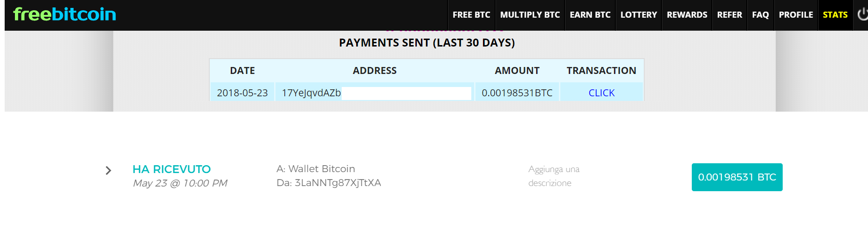Open the REFER page
This screenshot has height=227, width=868.
coord(730,15)
